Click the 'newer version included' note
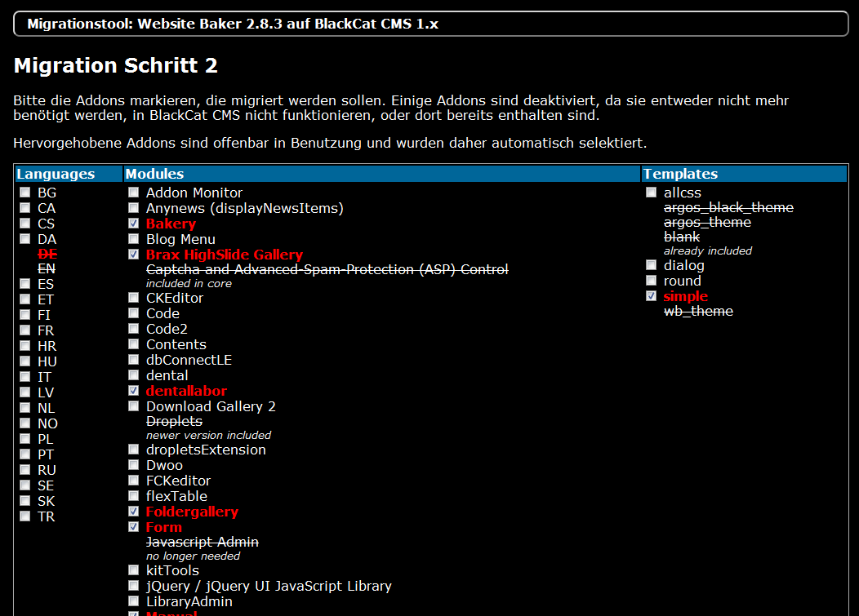The height and width of the screenshot is (616, 859). (209, 436)
